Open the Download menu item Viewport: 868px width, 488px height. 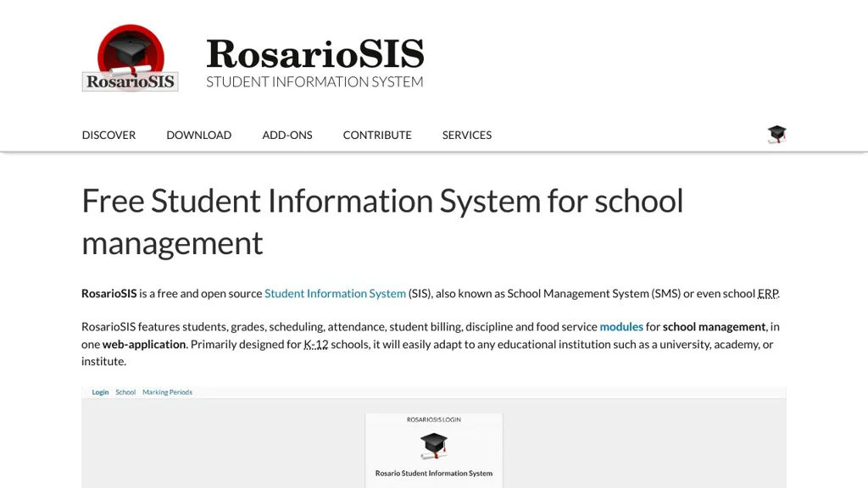(x=198, y=135)
